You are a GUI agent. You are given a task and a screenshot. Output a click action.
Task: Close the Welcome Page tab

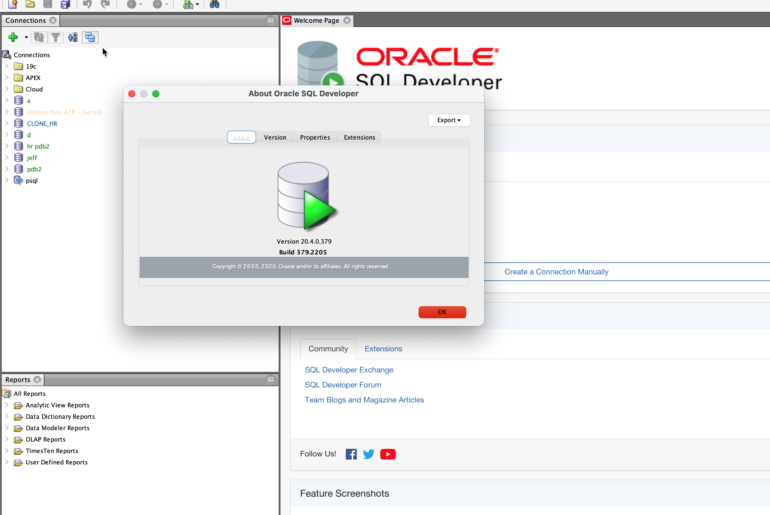point(347,20)
